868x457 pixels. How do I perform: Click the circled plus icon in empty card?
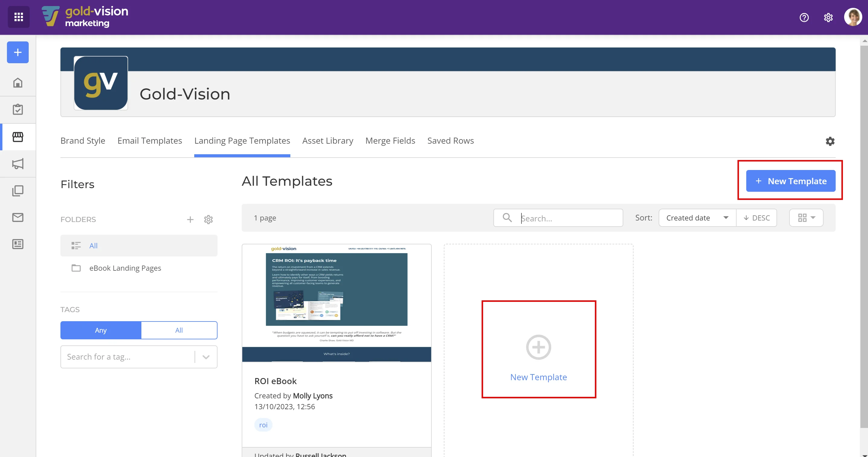click(538, 347)
